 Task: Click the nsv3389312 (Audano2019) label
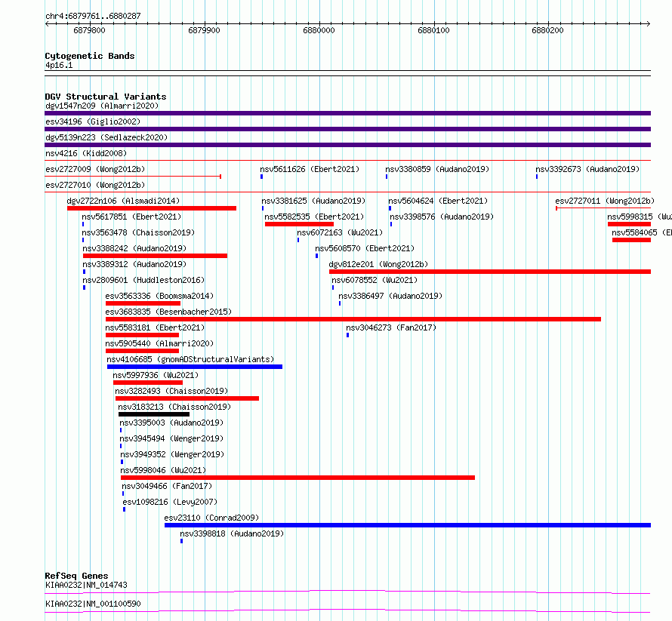click(134, 264)
